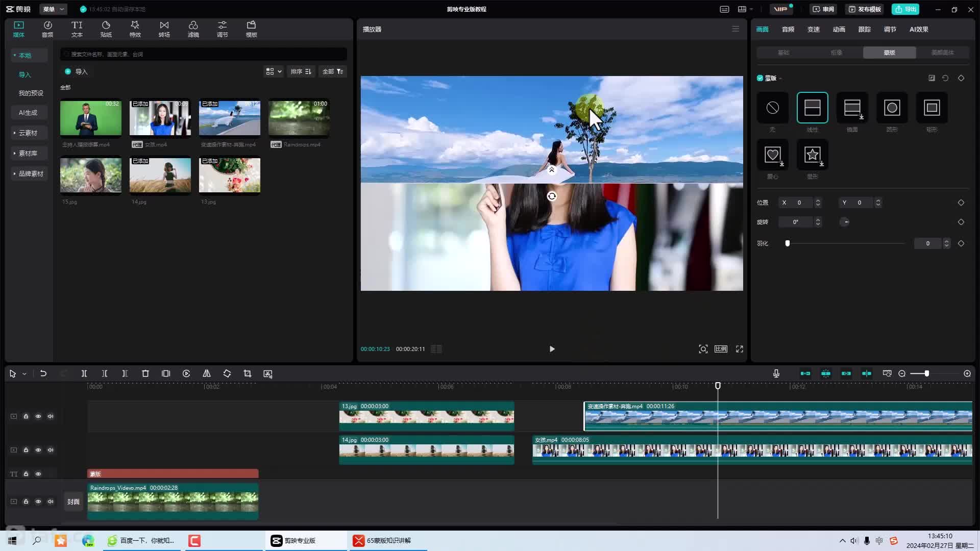The width and height of the screenshot is (980, 551).
Task: Switch to the 动画 animation tab
Action: [839, 29]
